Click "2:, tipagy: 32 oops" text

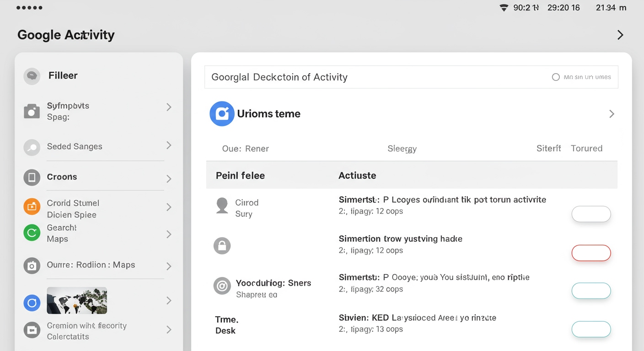click(370, 289)
